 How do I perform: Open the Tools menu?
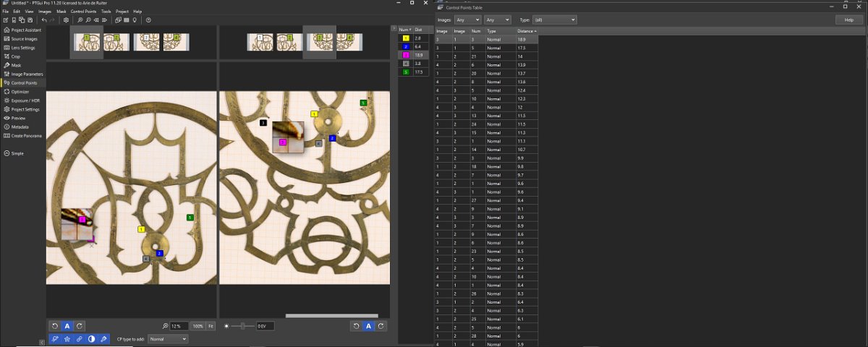(x=106, y=12)
